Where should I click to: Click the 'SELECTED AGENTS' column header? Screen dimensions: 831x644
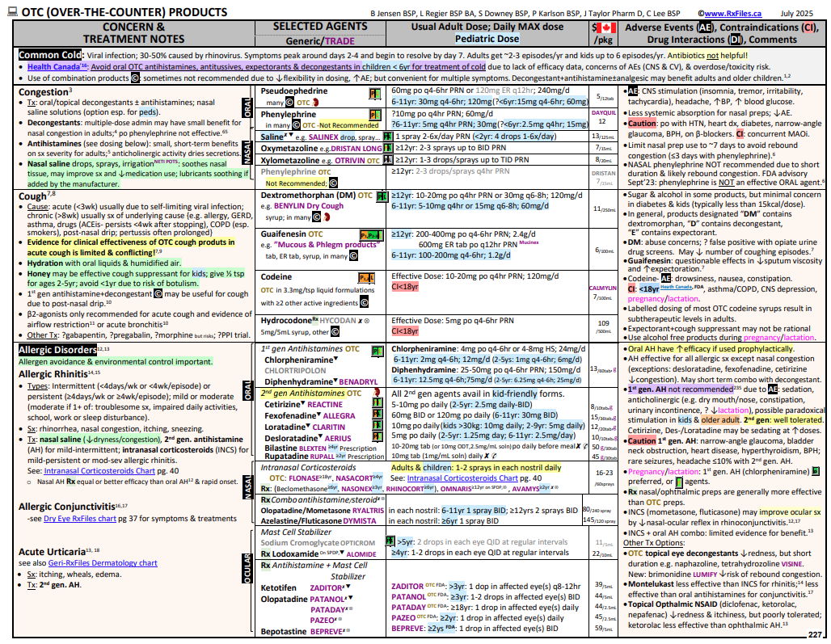(320, 27)
